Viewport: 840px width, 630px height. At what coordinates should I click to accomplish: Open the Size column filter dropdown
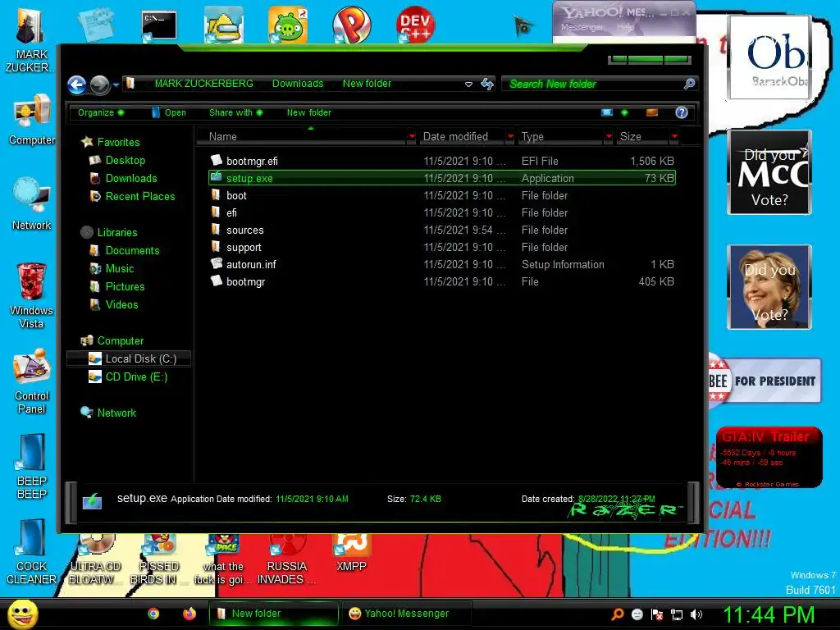(x=674, y=137)
